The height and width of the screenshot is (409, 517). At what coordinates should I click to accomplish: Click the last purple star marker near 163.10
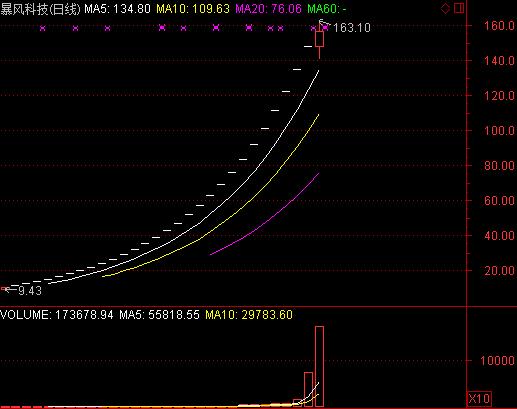click(326, 28)
